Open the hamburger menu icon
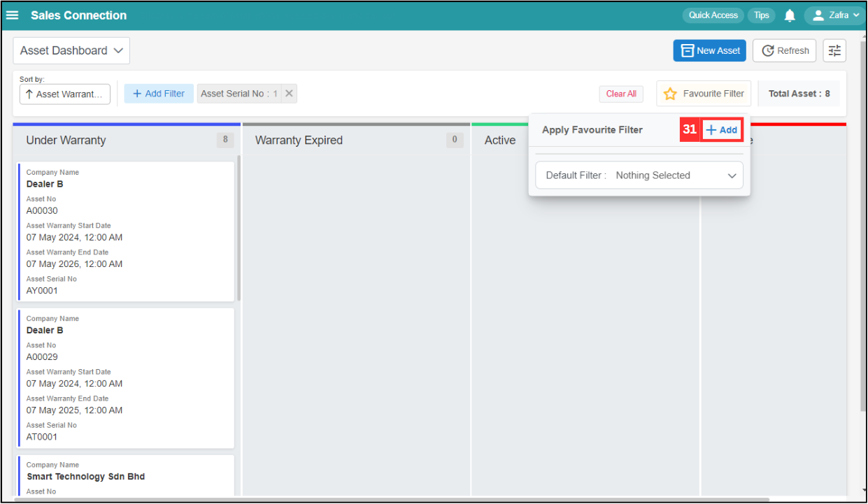 click(13, 15)
